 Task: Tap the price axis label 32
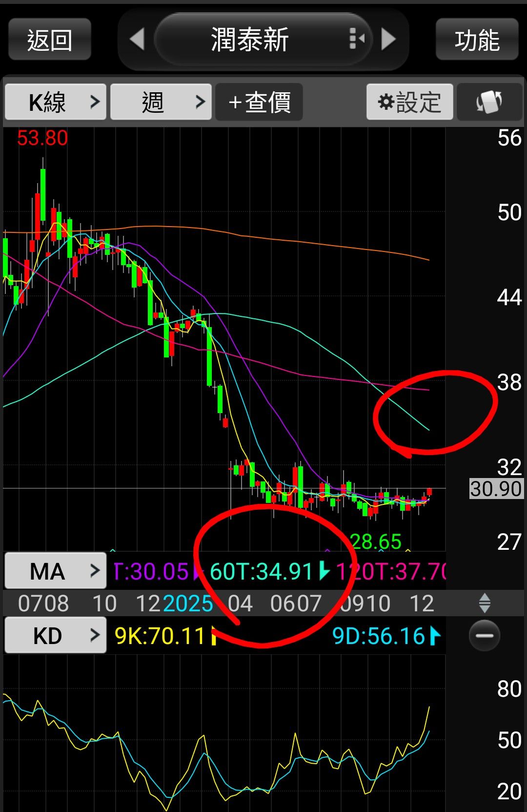click(x=509, y=467)
